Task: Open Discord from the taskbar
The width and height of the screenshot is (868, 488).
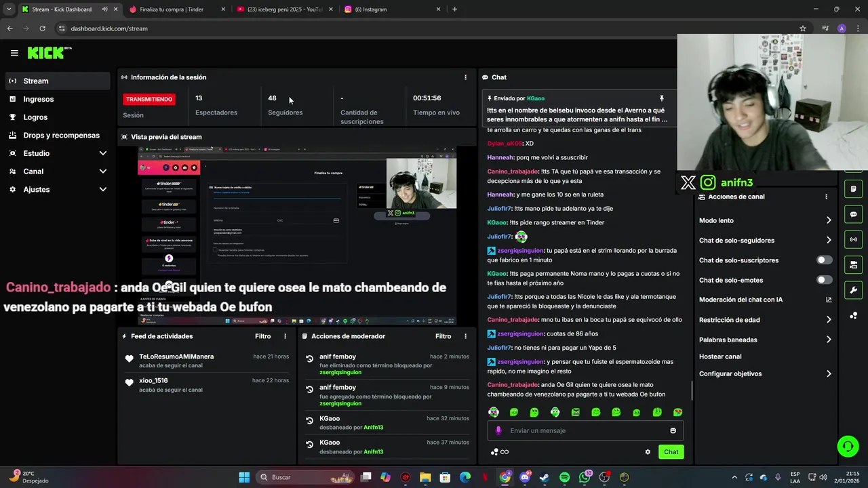Action: point(525,477)
